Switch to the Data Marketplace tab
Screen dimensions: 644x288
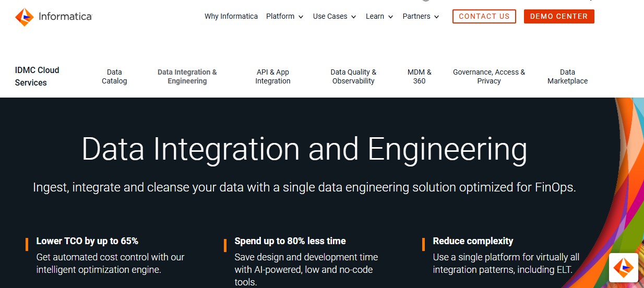567,77
